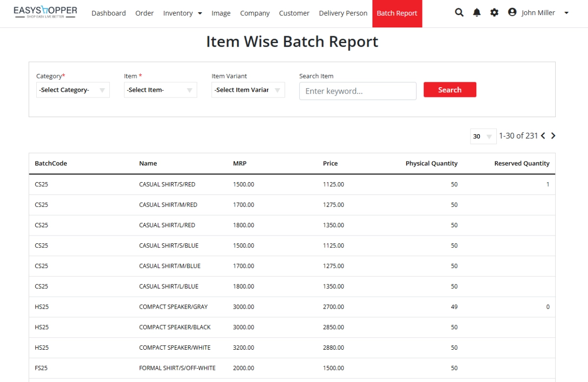Click the BatchCode column header

point(51,164)
